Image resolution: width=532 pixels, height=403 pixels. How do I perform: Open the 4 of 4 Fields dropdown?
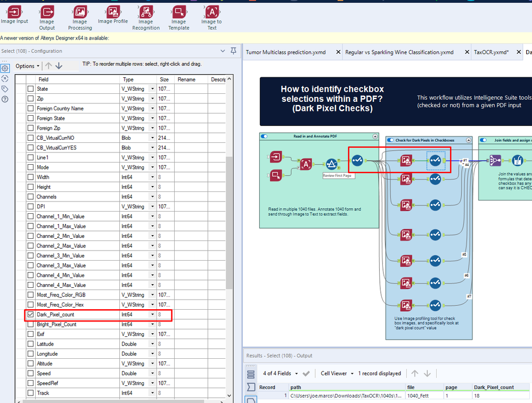click(280, 374)
